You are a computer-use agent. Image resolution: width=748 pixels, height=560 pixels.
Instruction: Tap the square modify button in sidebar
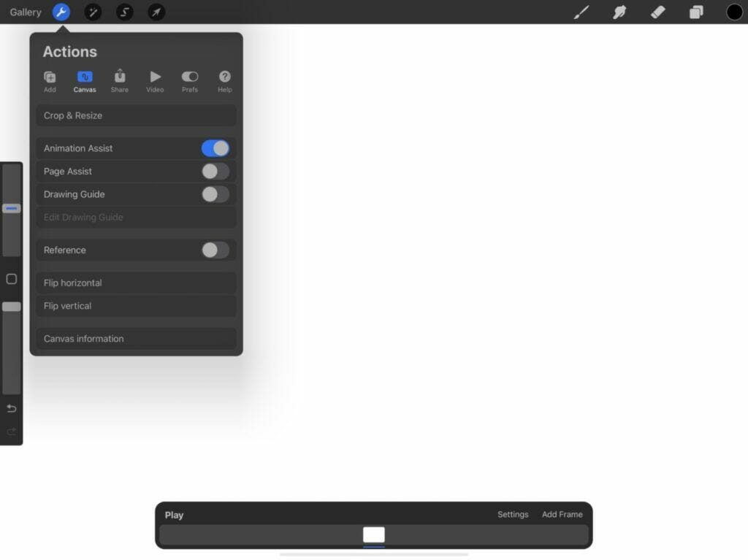point(12,279)
